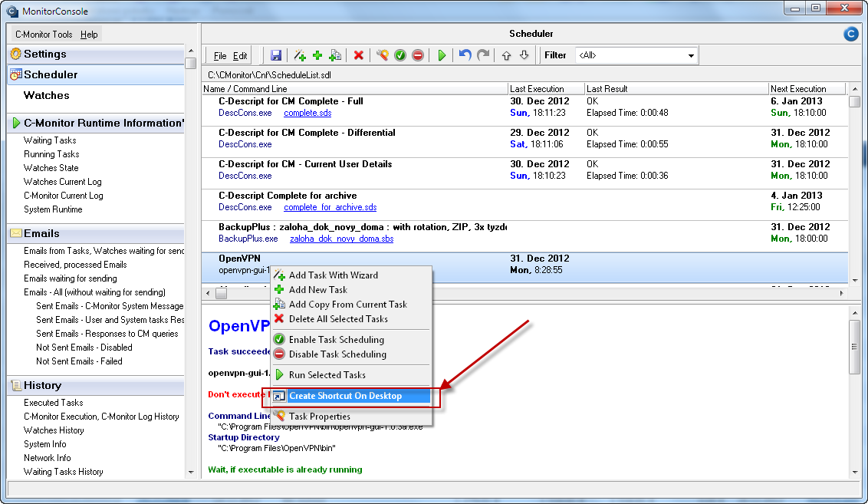Open C-Monitor Current Log in sidebar

tap(63, 196)
